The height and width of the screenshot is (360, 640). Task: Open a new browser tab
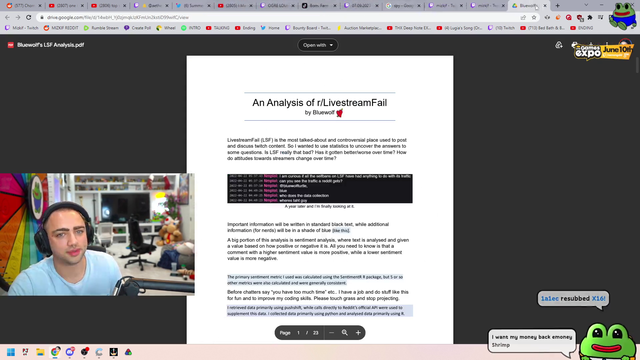[558, 6]
